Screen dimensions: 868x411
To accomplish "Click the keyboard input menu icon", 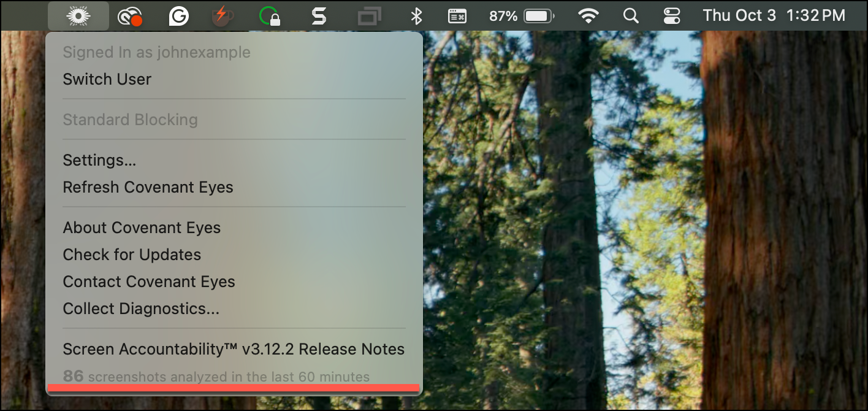I will [457, 16].
